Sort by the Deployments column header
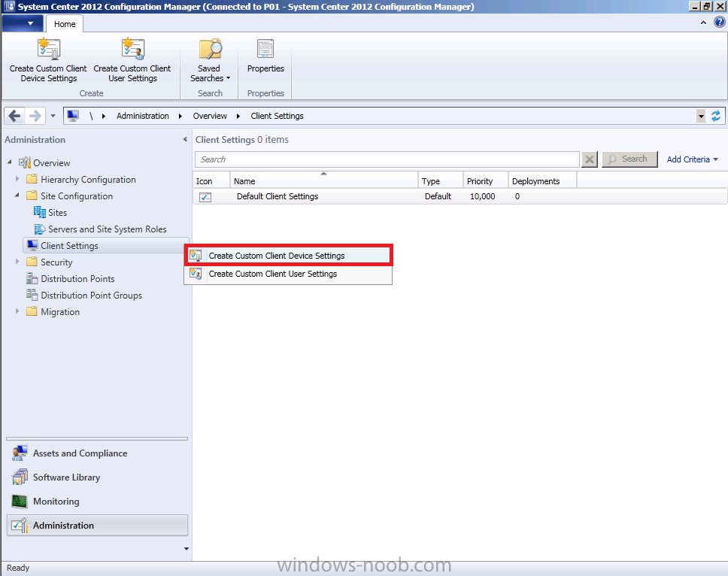 pos(543,180)
